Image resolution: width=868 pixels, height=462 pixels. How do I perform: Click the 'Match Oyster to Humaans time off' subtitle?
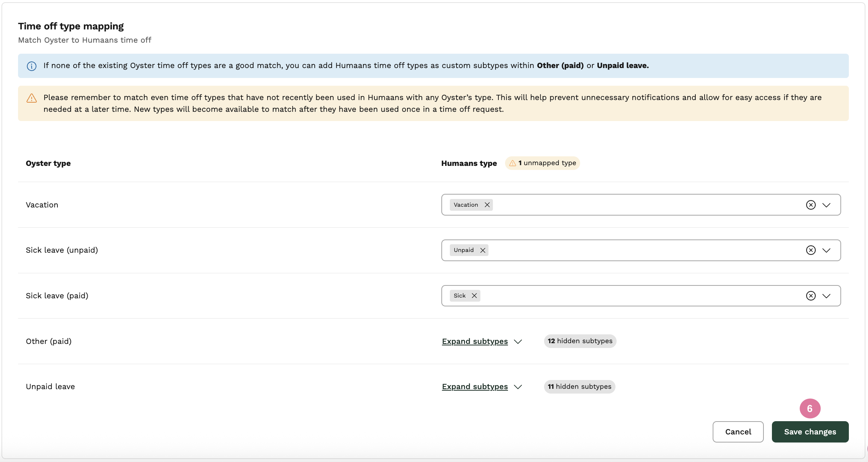pyautogui.click(x=85, y=40)
